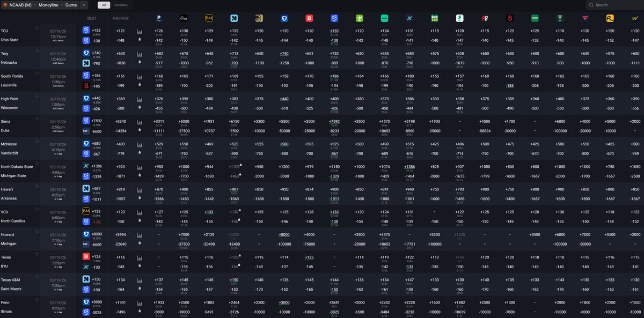Click the white S NJ sportsbook logo header
Image resolution: width=644 pixels, height=318 pixels.
tap(460, 18)
